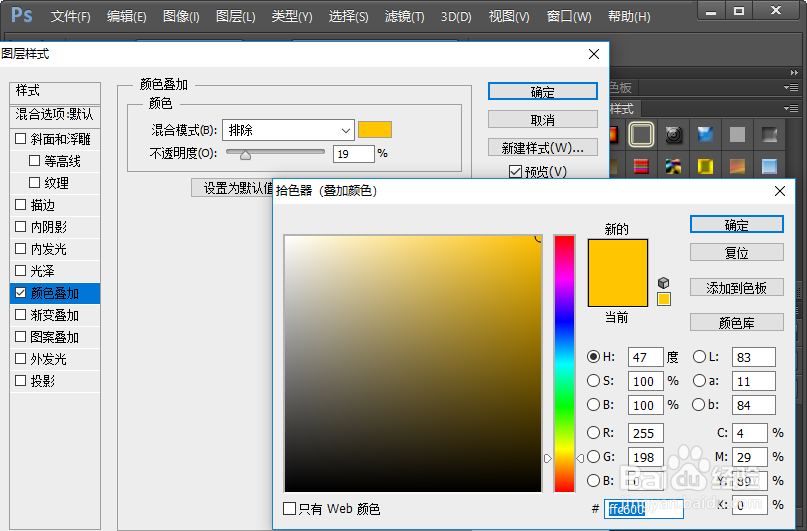
Task: Click Add to Swatches (添加到色板) button
Action: click(x=736, y=288)
